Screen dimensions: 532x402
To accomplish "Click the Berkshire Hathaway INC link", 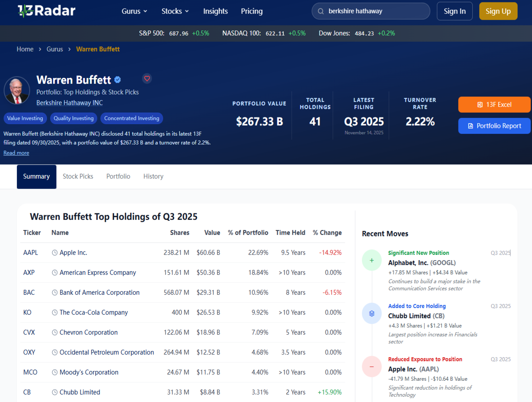I will tap(69, 103).
